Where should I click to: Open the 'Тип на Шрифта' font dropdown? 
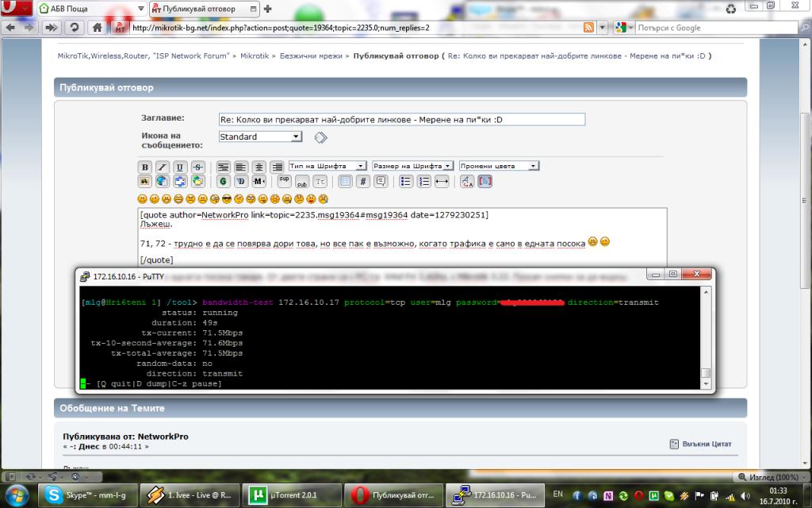pyautogui.click(x=327, y=167)
